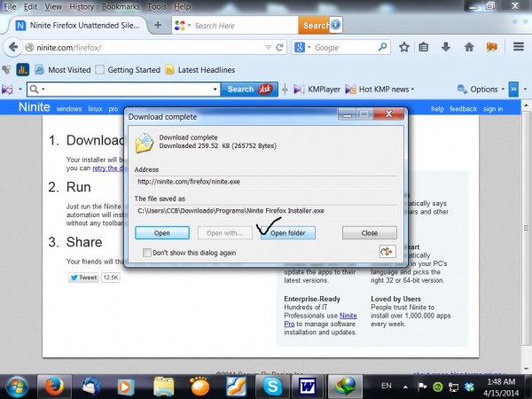
Task: Open the URL bar history dropdown arrow
Action: (268, 48)
